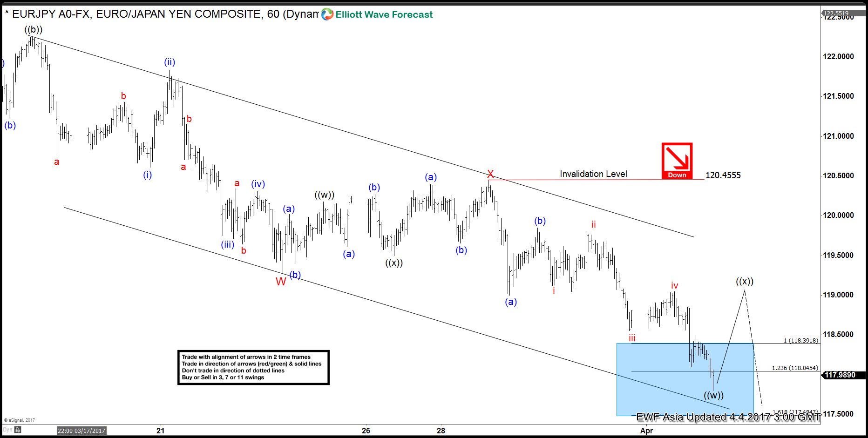Viewport: 868px width, 438px height.
Task: Select the ((x)) label near the projection arrow
Action: pyautogui.click(x=745, y=281)
